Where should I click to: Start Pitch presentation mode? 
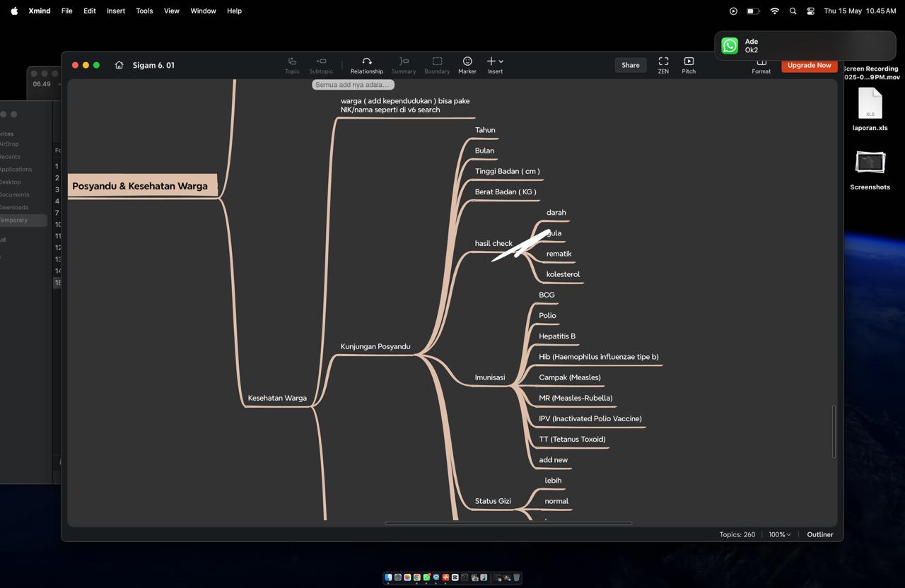pos(689,61)
